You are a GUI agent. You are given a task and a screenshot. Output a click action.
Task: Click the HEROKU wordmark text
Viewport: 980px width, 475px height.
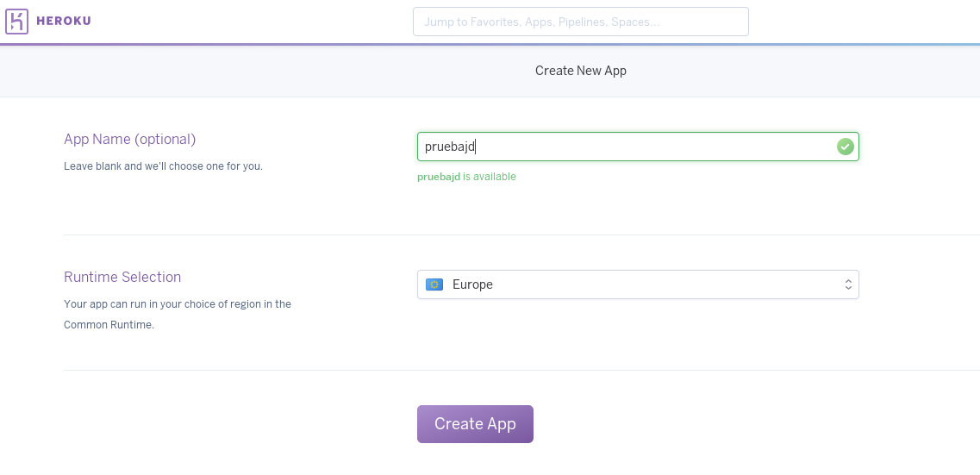64,22
